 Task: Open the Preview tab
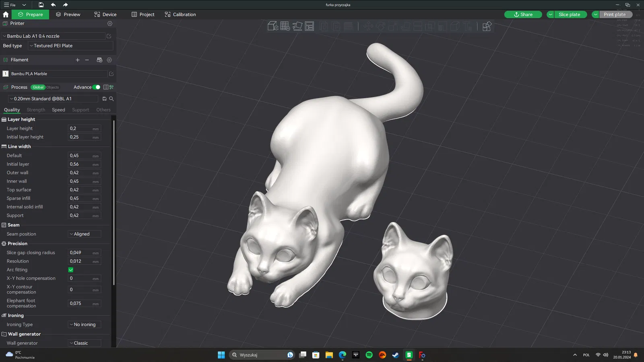[68, 14]
